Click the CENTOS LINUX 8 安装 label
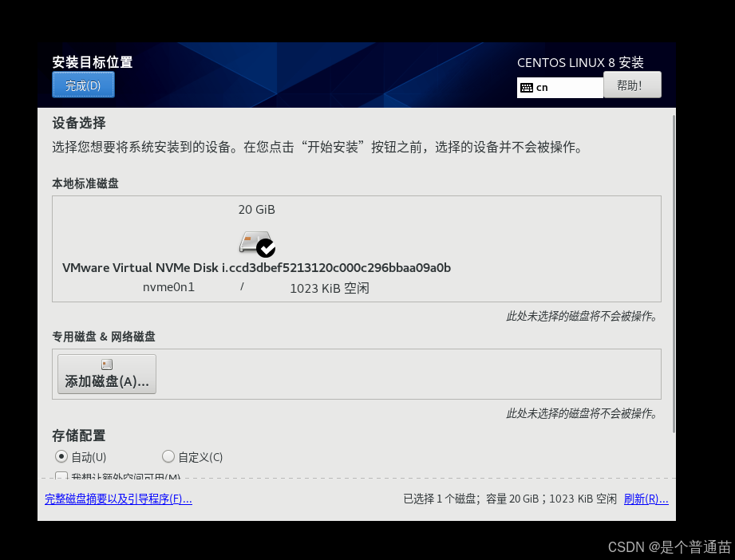 (x=580, y=62)
